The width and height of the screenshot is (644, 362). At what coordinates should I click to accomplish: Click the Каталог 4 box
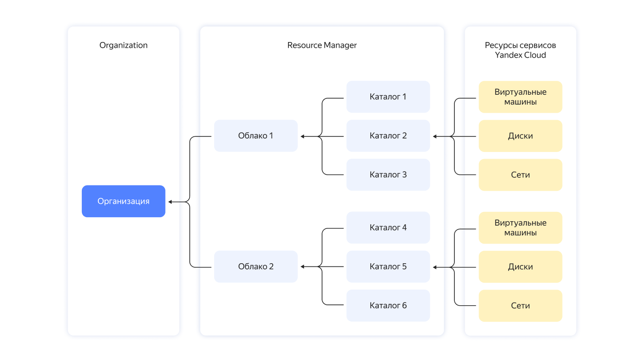[x=388, y=227]
